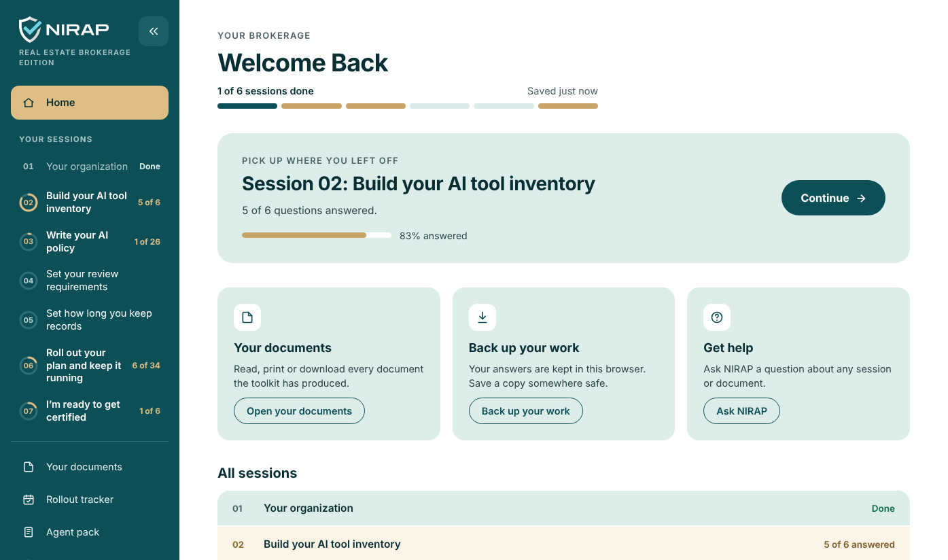This screenshot has height=560, width=948.
Task: Open Write your AI policy session
Action: [90, 241]
